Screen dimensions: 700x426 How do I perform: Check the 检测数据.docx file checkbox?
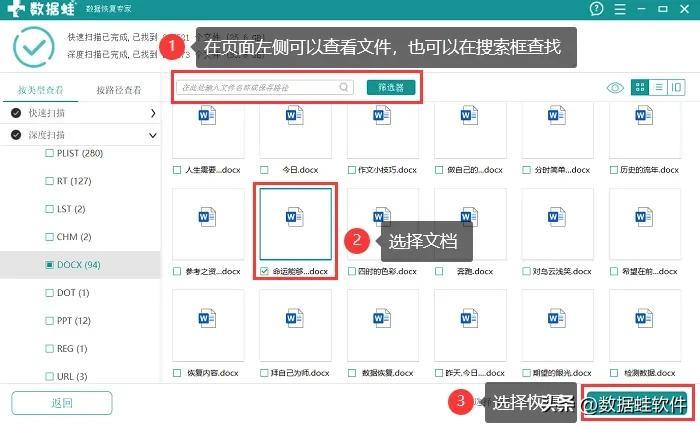tap(614, 372)
